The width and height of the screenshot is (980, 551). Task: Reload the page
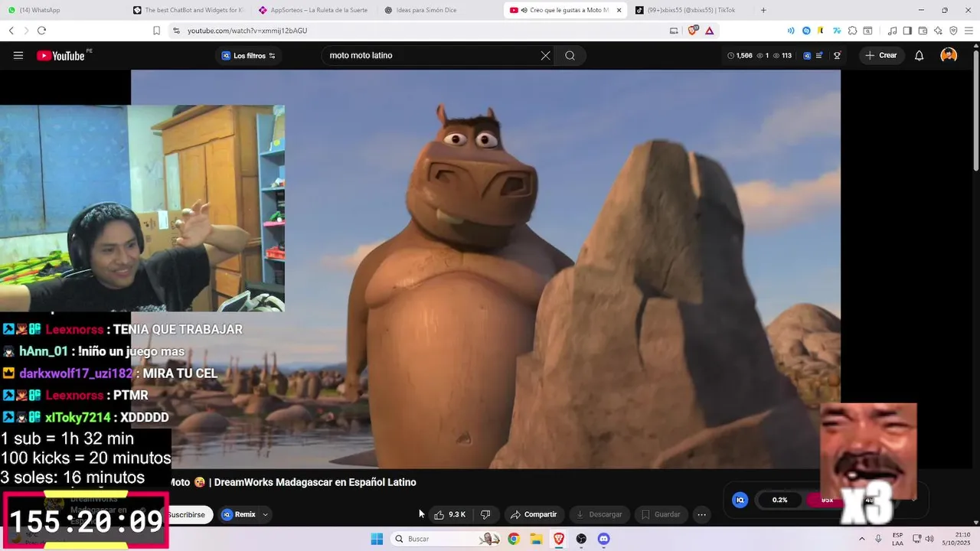pos(41,31)
